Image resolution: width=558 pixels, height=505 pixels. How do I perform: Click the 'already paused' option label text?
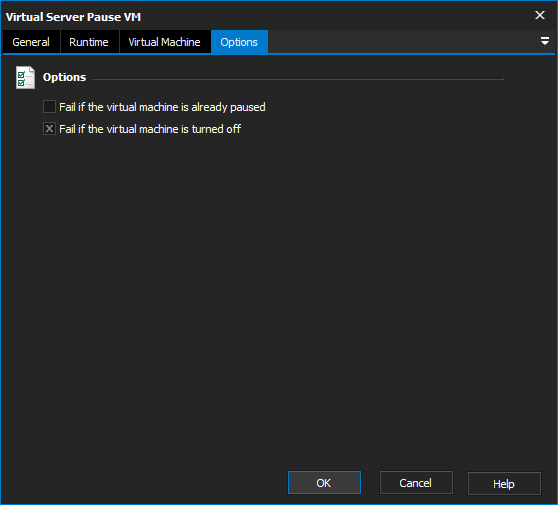point(162,107)
